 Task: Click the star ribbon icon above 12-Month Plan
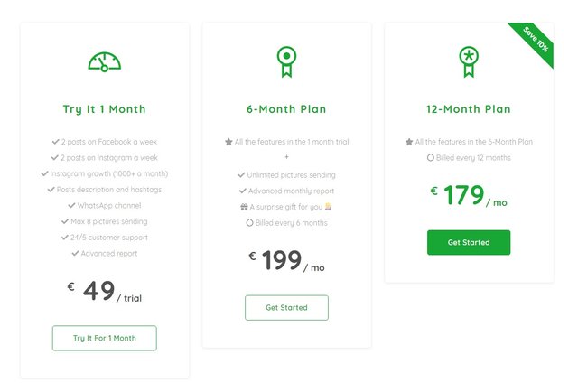pyautogui.click(x=469, y=61)
